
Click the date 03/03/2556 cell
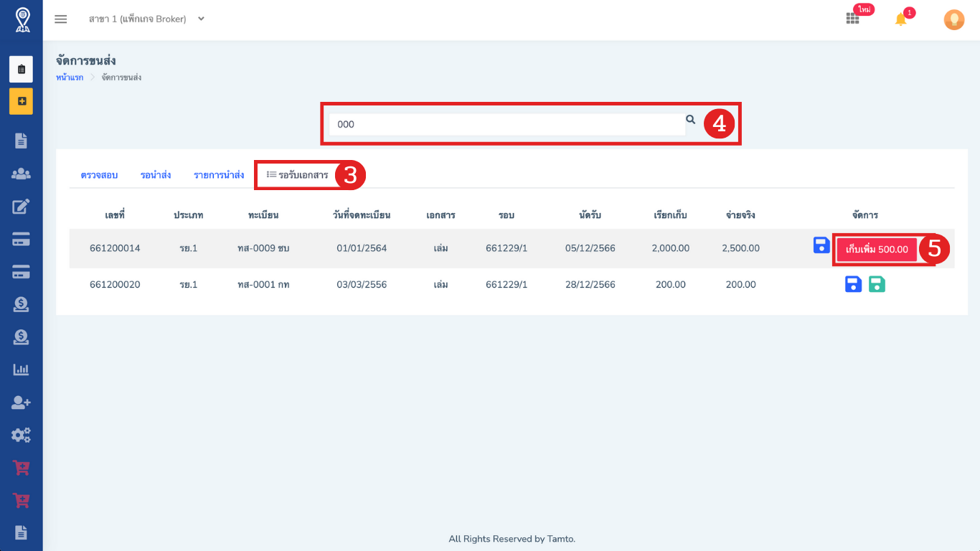click(x=362, y=285)
